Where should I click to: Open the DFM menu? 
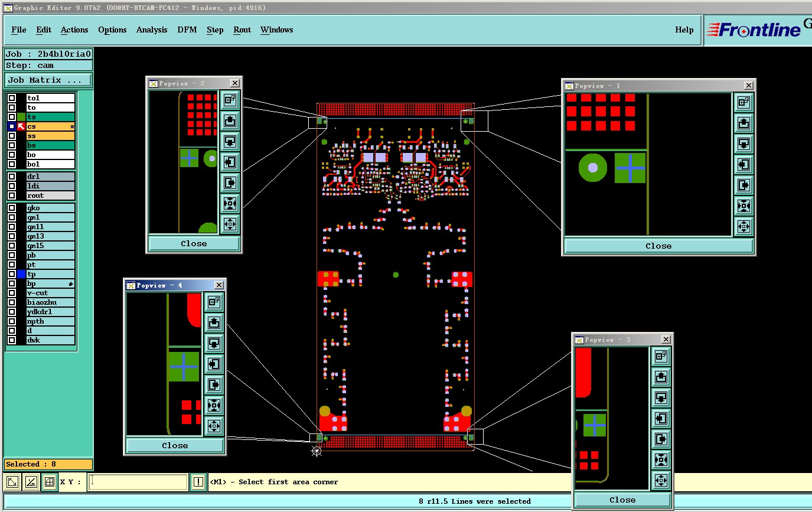(x=187, y=30)
